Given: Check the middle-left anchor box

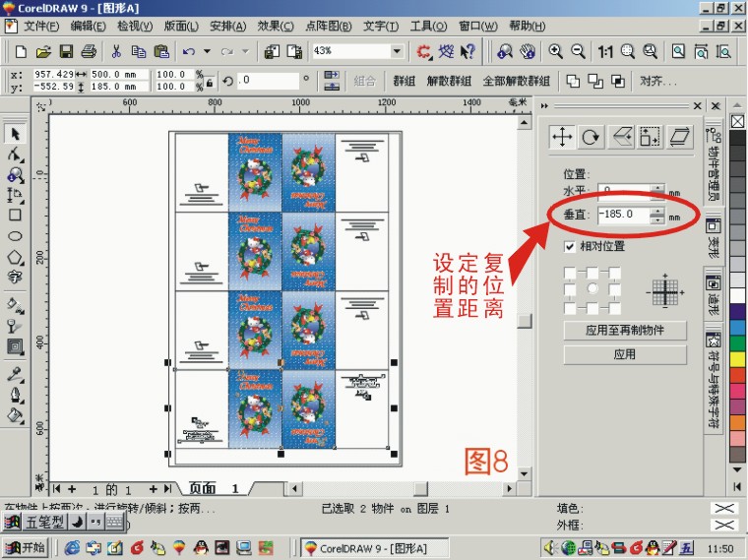Looking at the screenshot, I should click(570, 290).
